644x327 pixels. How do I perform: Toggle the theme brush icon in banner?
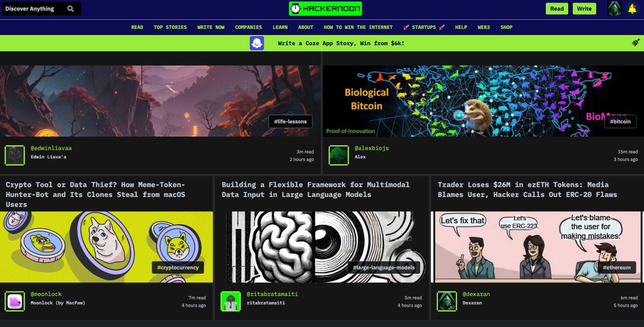tap(635, 42)
